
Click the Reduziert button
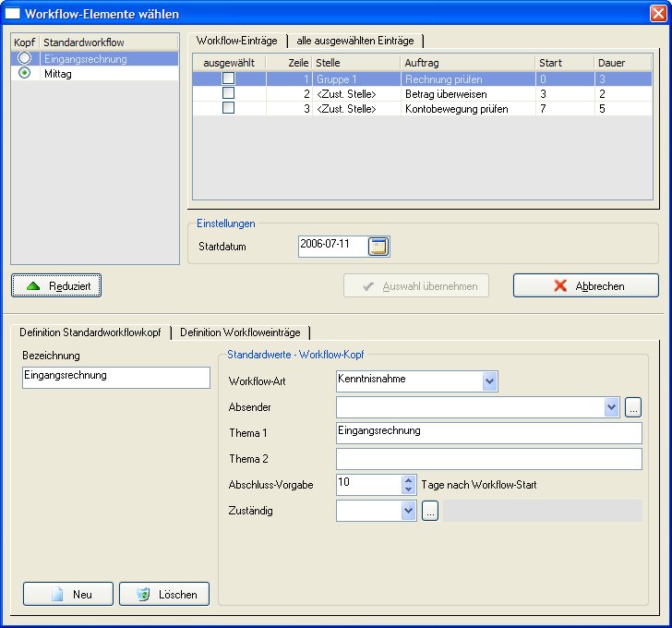pyautogui.click(x=56, y=286)
